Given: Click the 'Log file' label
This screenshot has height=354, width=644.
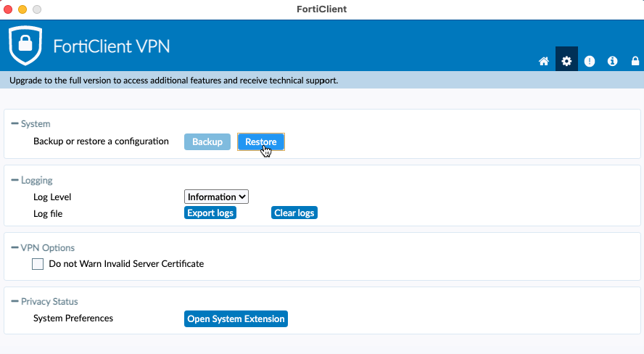Looking at the screenshot, I should click(48, 213).
